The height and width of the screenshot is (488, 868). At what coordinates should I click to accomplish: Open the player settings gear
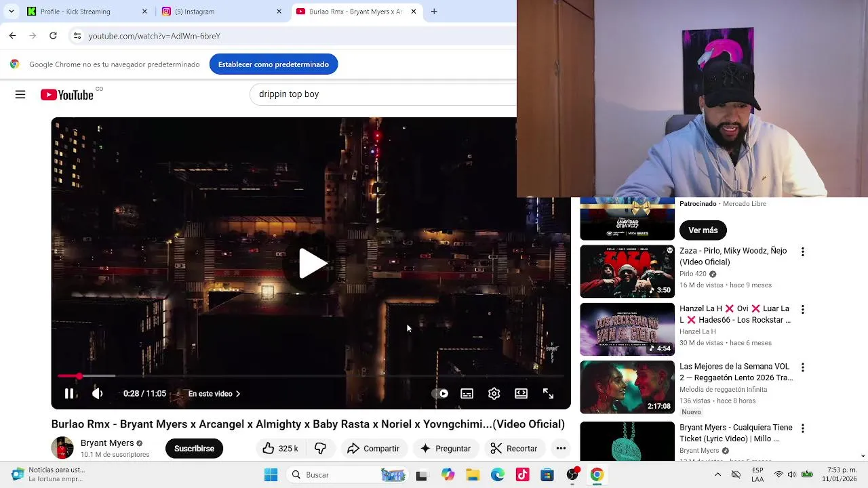494,394
